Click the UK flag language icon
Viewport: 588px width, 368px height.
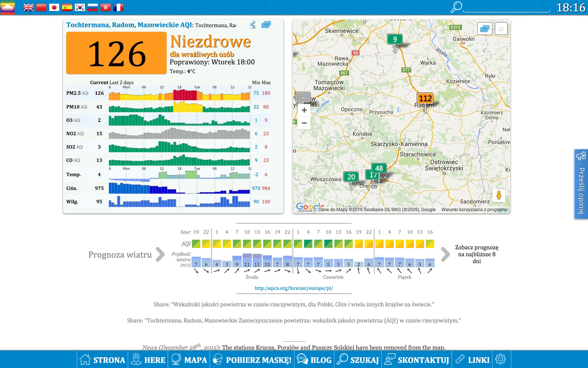28,7
